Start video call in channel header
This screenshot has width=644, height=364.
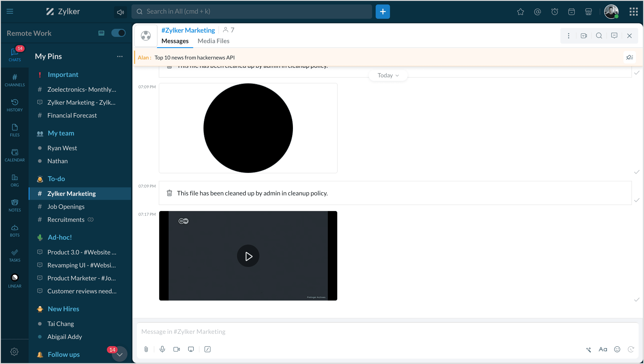[x=584, y=36]
